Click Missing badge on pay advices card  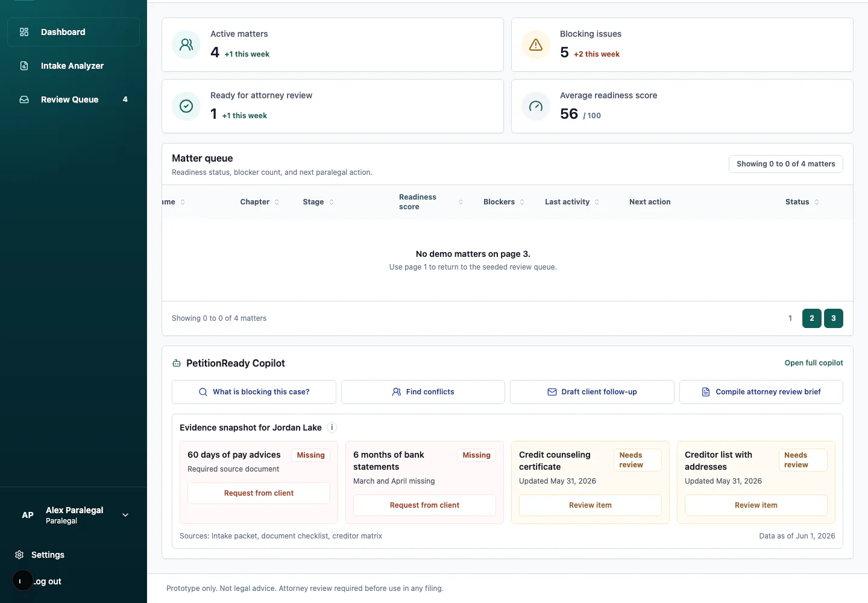pos(310,455)
